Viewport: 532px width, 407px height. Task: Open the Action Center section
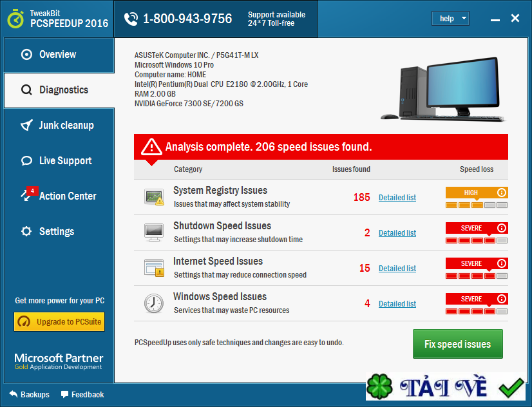[59, 196]
